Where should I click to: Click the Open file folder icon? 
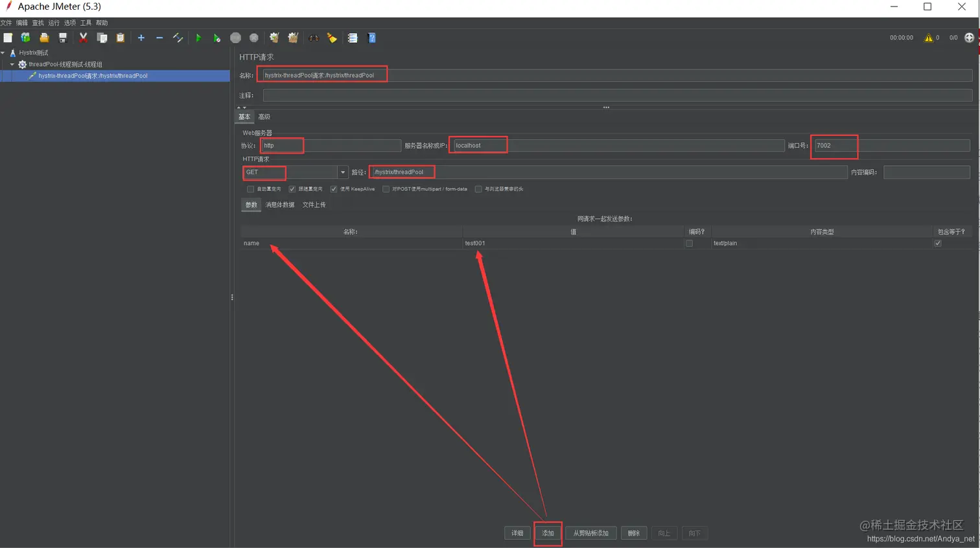click(44, 38)
